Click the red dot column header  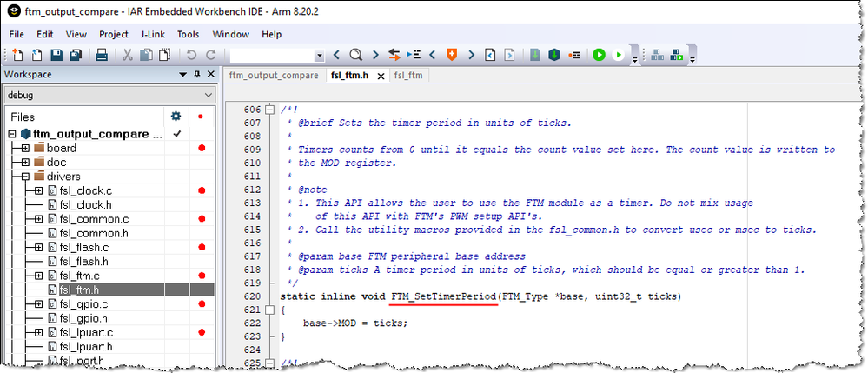(201, 117)
